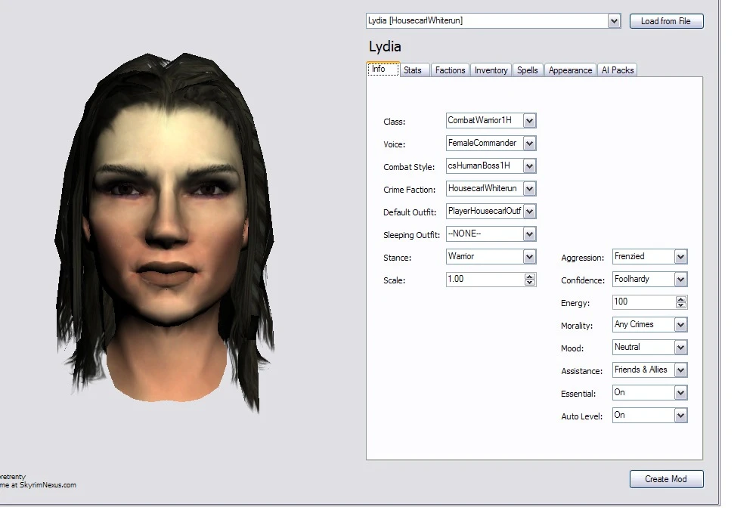Expand the Mood dropdown

[x=680, y=347]
